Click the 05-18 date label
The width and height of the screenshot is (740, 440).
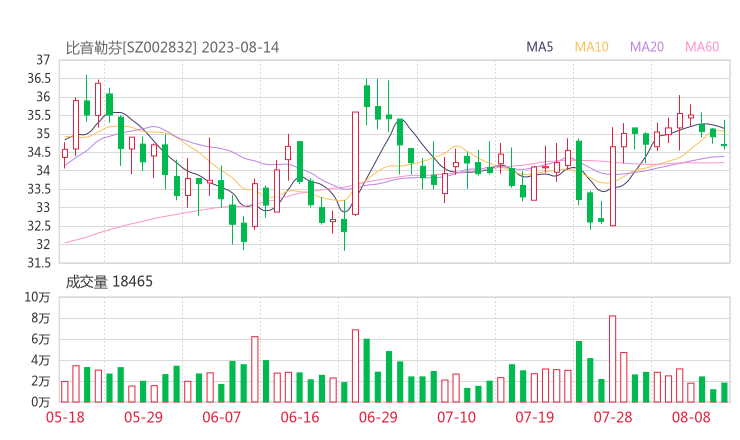coord(65,417)
